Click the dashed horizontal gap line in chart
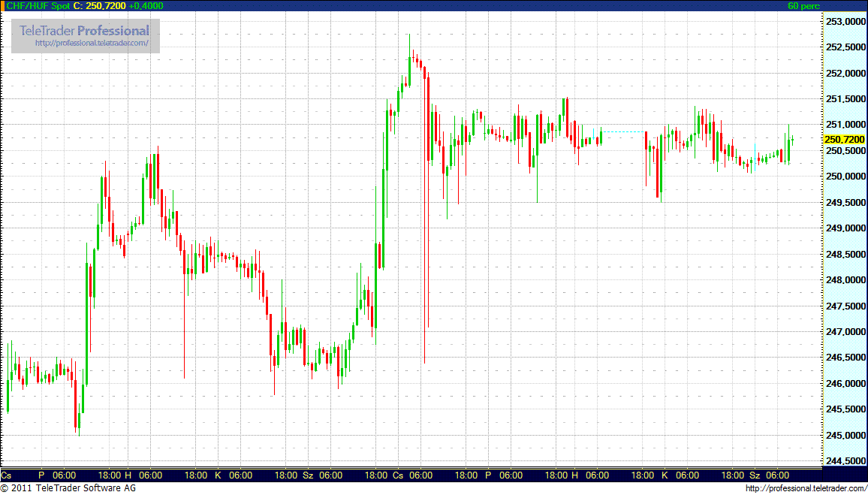 [x=622, y=131]
